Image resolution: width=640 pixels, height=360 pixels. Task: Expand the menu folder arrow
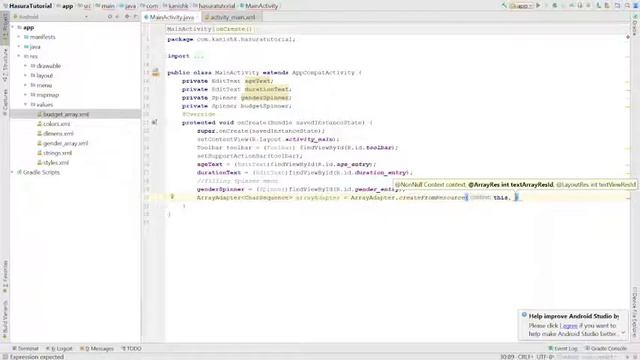[25, 85]
